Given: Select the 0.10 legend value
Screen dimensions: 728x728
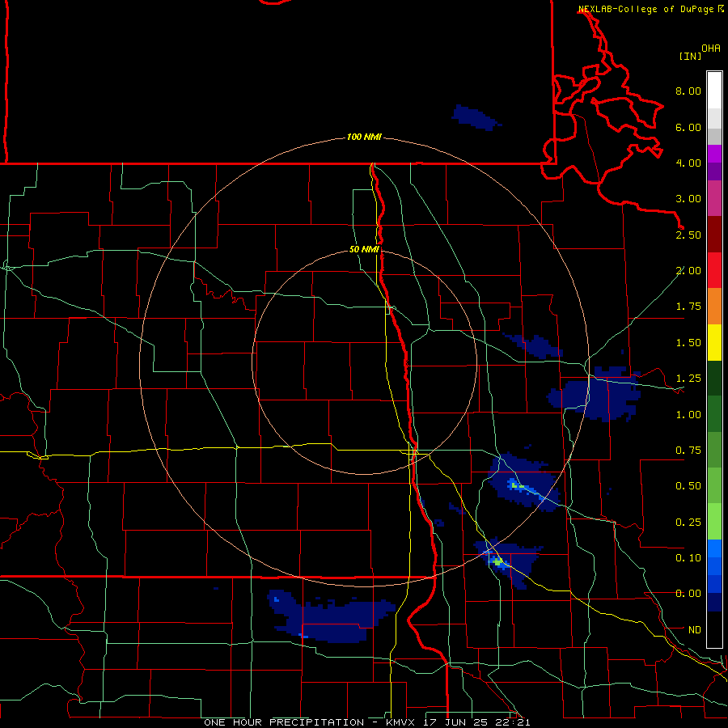Looking at the screenshot, I should [688, 558].
